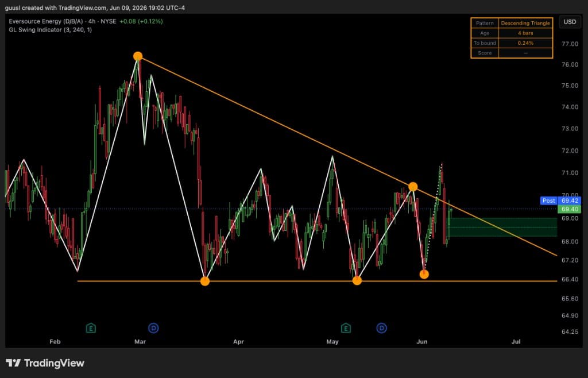Viewport: 588px width, 378px height.
Task: Click the +0.08 (+0.12%) change value
Action: pyautogui.click(x=141, y=21)
